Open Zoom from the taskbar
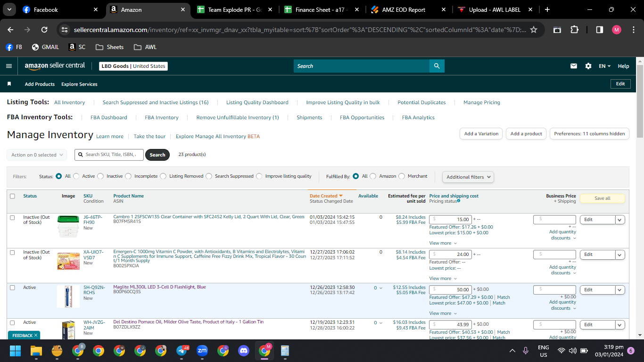Image resolution: width=644 pixels, height=362 pixels. (202, 351)
